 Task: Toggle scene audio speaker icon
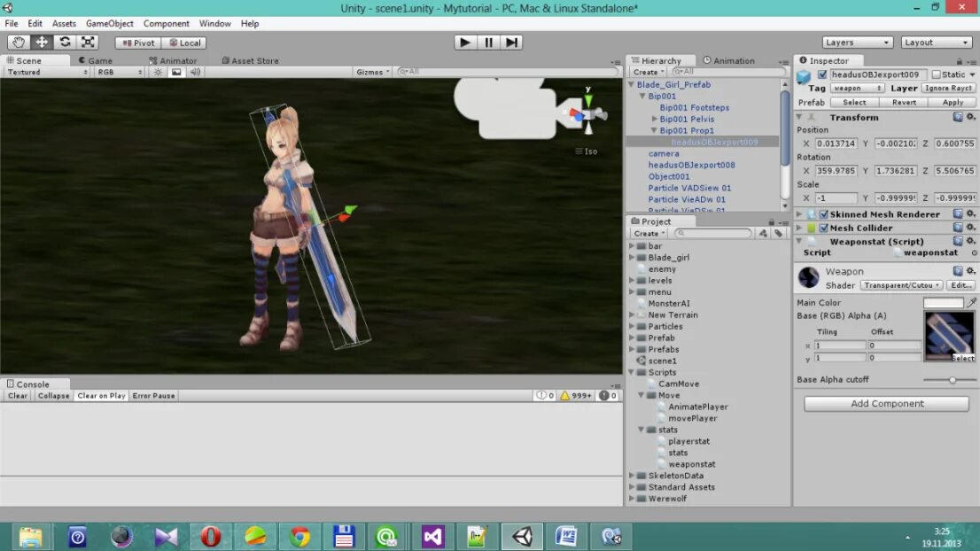pos(195,72)
